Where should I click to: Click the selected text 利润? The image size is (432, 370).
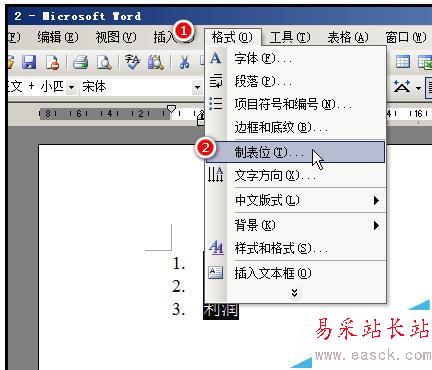[221, 310]
